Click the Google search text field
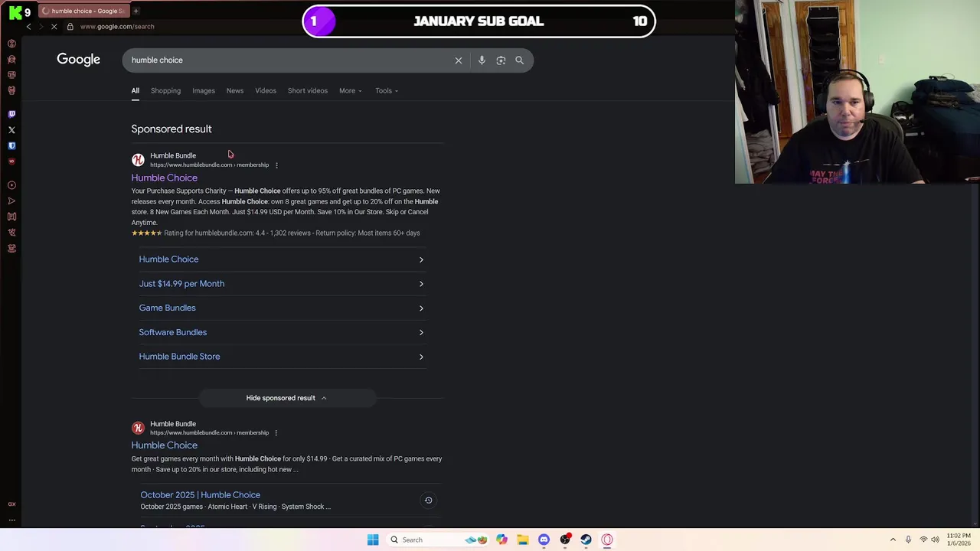The image size is (980, 551). (x=287, y=60)
